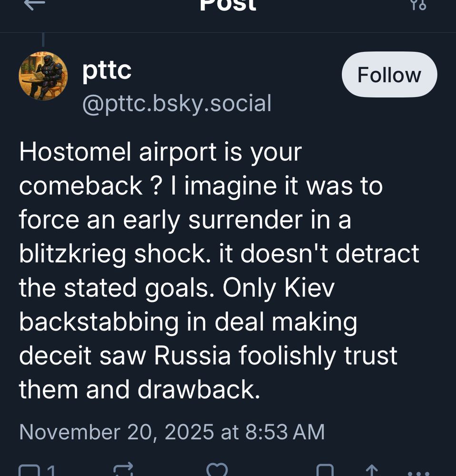
Task: Share the post with up-arrow icon
Action: pos(372,470)
